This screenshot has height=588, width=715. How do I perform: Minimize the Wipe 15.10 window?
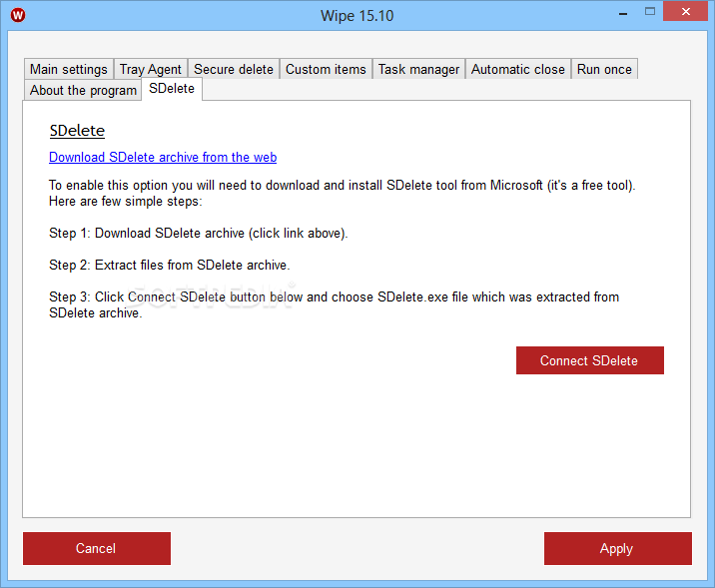pos(623,14)
